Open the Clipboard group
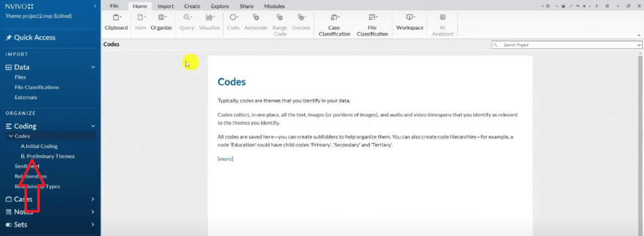 coord(116,22)
